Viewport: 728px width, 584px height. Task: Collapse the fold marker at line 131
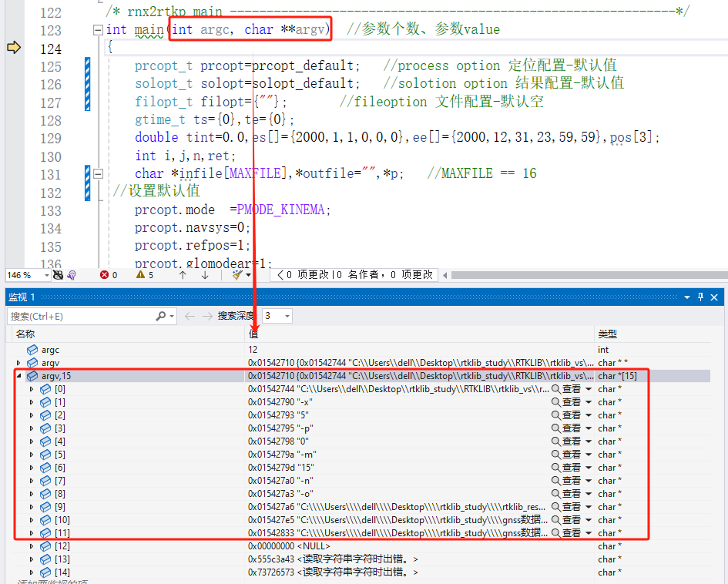pos(98,174)
